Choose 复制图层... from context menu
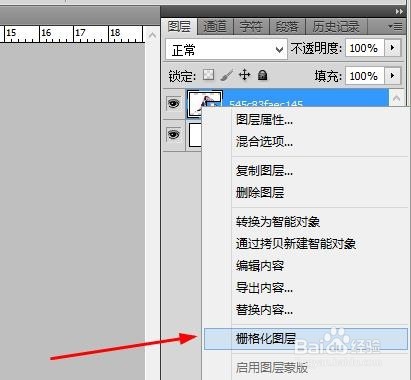411x380 pixels. 305,171
